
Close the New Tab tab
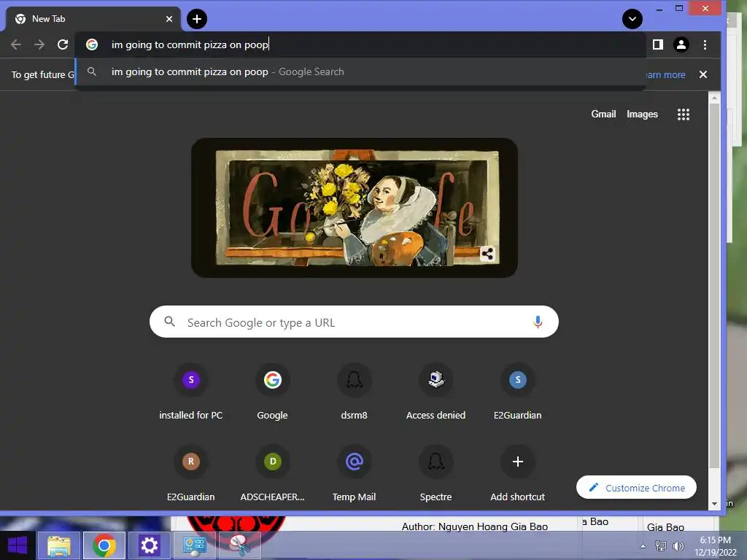169,19
